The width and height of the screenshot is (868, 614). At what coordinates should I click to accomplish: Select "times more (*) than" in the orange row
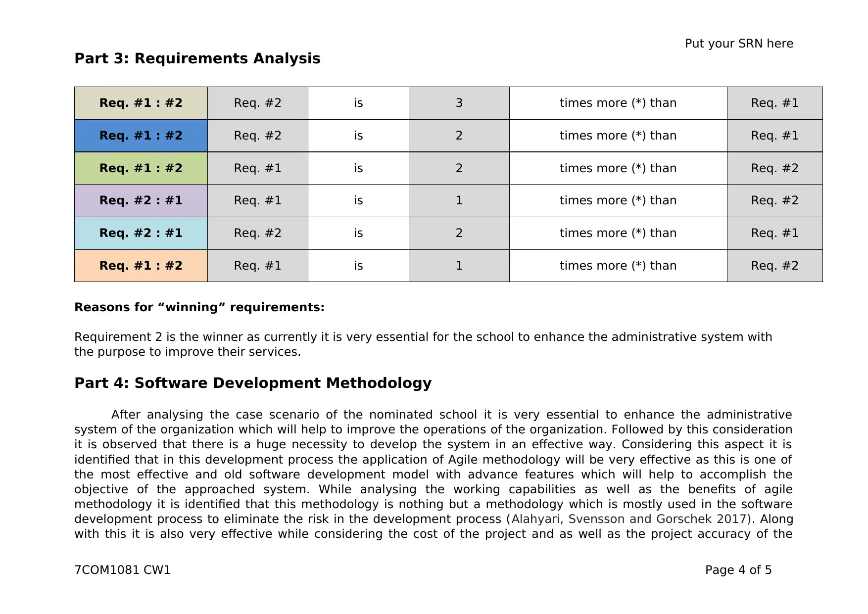(x=618, y=266)
